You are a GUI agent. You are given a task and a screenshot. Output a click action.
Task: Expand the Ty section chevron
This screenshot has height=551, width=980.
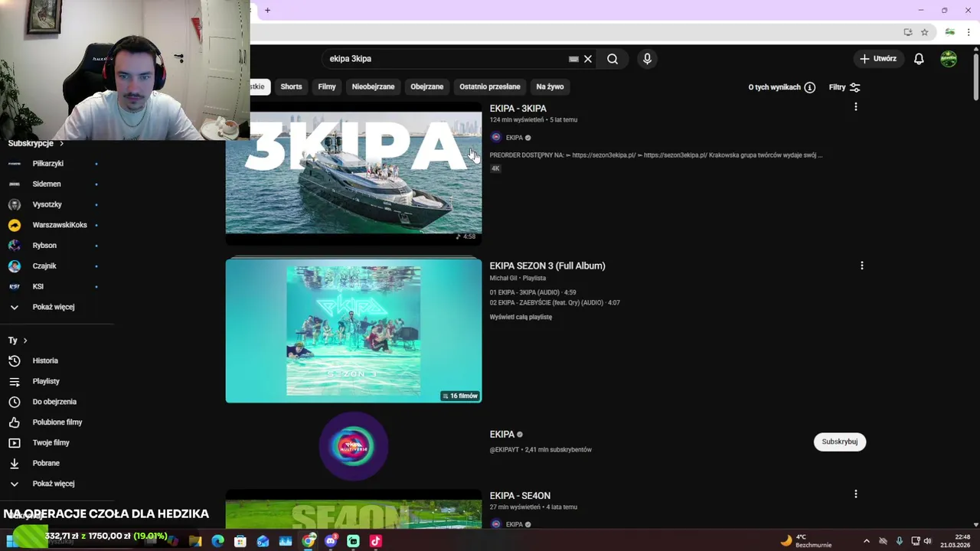[24, 340]
